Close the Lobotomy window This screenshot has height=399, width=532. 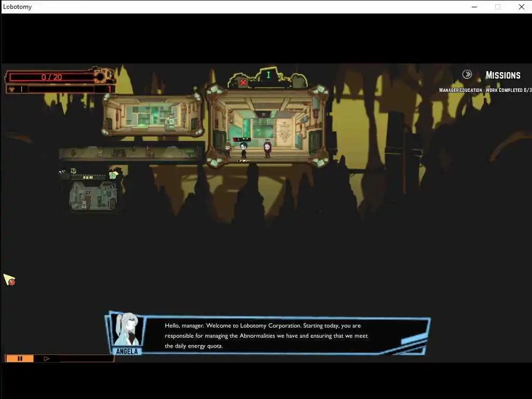522,7
